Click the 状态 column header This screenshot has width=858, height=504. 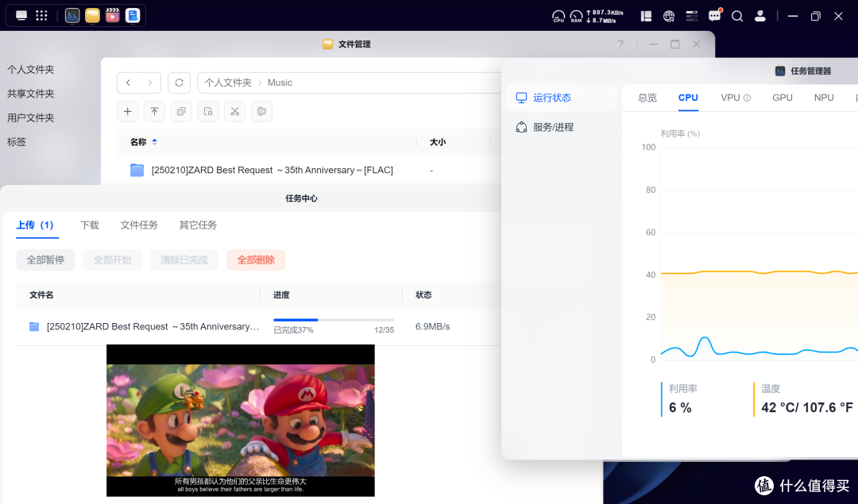(x=423, y=295)
